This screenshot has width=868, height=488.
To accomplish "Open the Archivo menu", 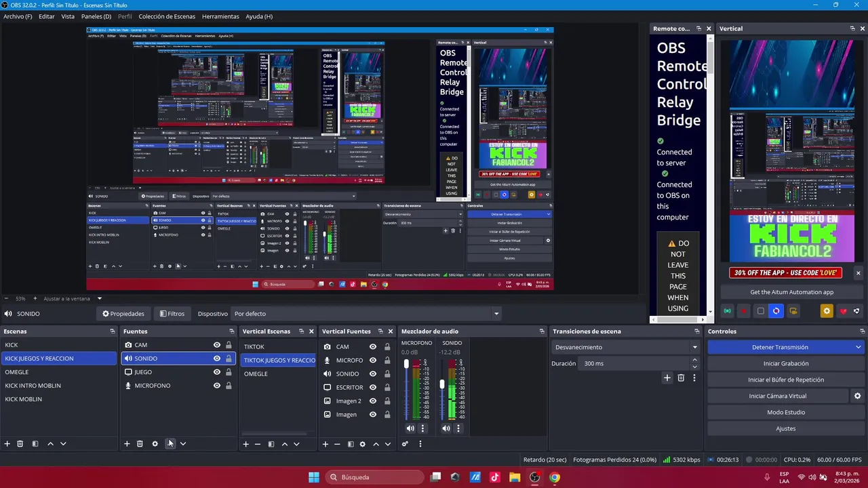I will click(18, 16).
